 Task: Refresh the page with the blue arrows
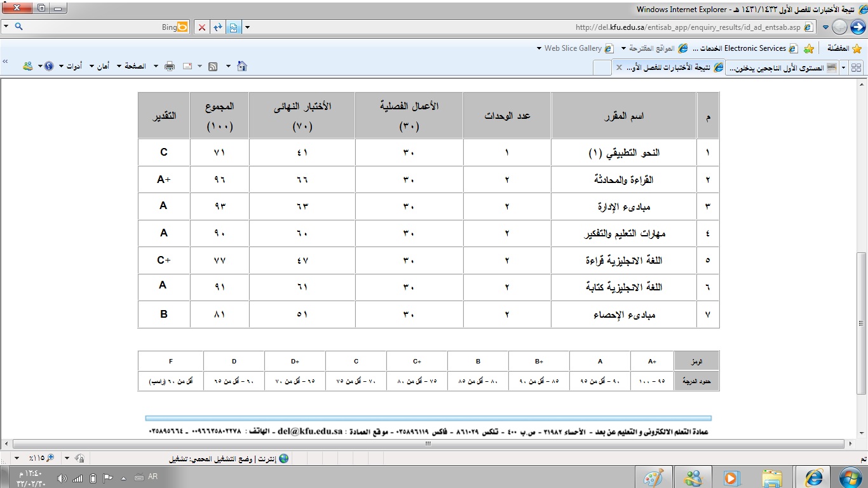[x=218, y=27]
